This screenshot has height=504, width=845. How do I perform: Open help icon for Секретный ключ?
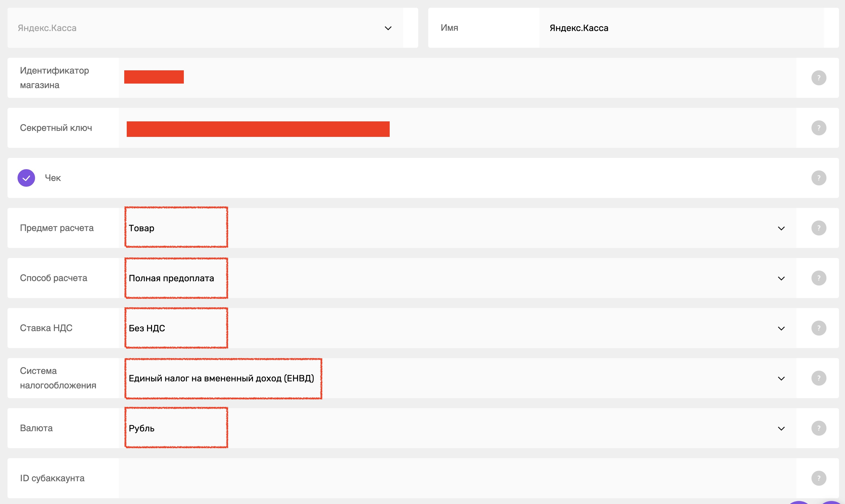click(818, 128)
